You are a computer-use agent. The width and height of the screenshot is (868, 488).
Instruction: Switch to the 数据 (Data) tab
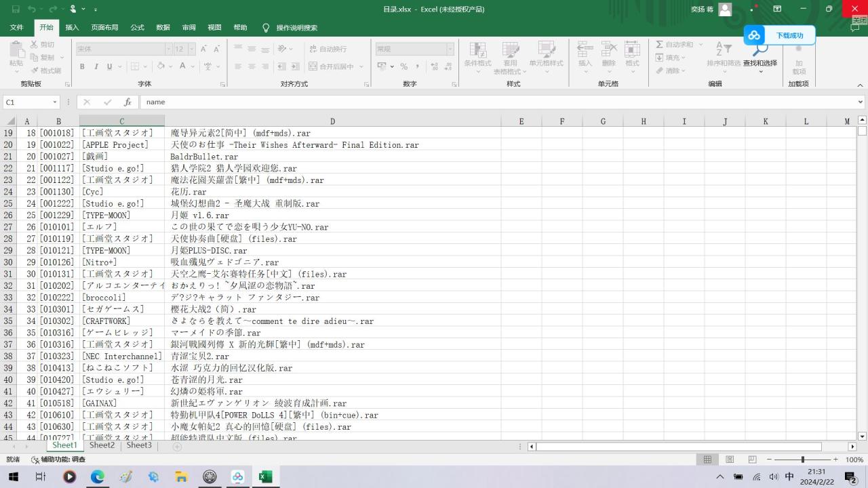point(163,28)
